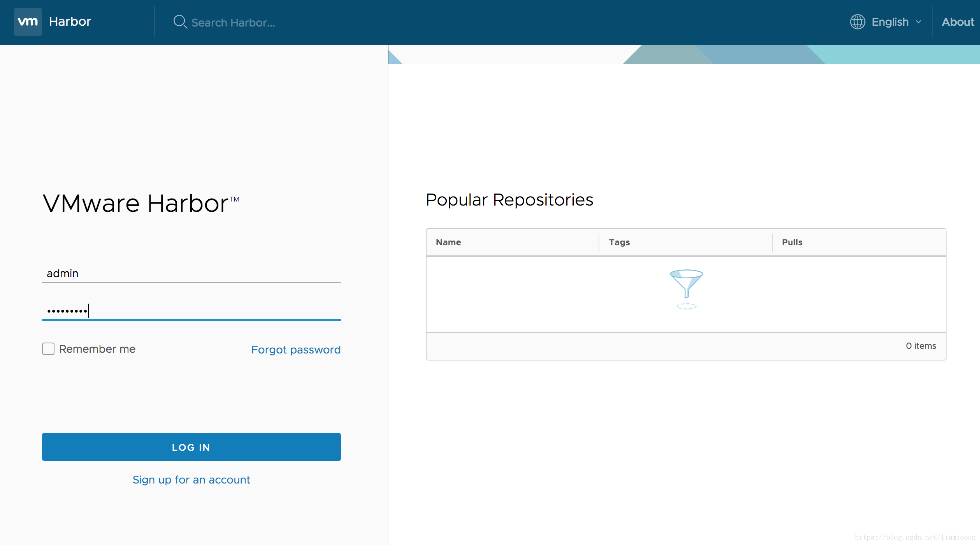Click the Remember me label text

(x=97, y=349)
